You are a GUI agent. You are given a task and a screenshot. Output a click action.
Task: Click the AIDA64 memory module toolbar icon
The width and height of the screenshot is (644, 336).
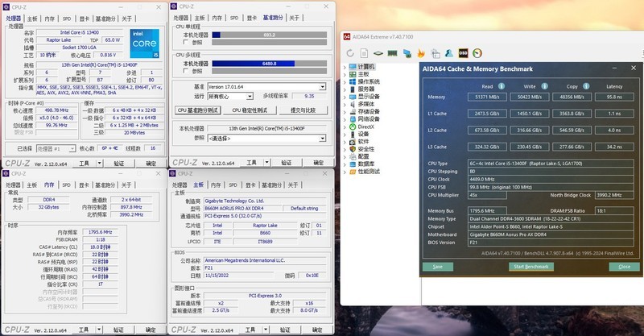(392, 53)
